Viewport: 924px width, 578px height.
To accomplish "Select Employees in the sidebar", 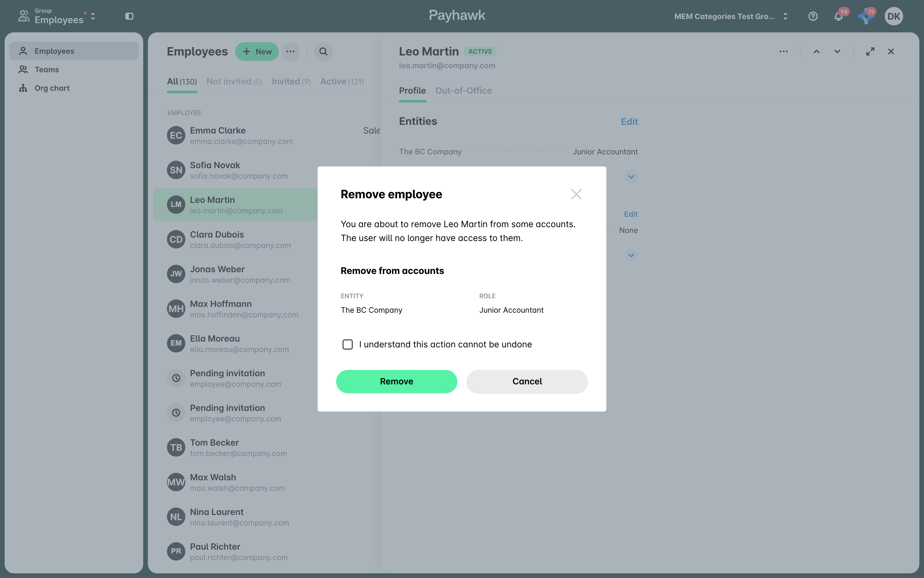I will (74, 51).
